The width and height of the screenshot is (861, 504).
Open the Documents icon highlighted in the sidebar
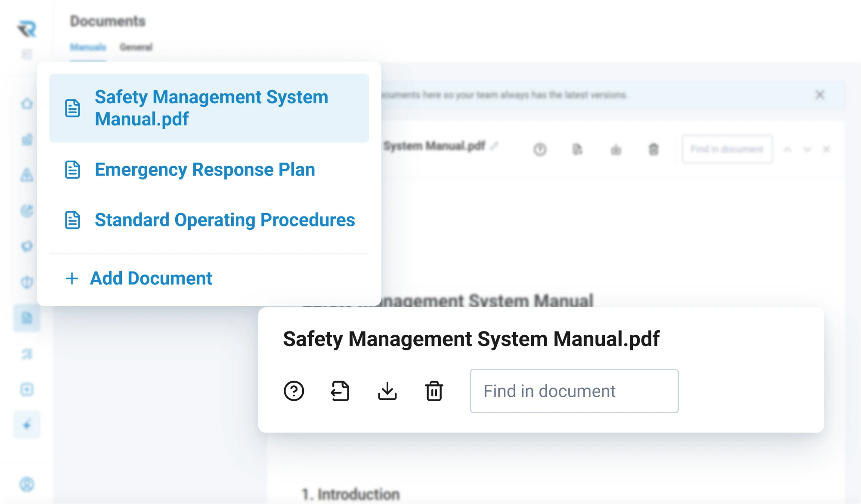(27, 318)
